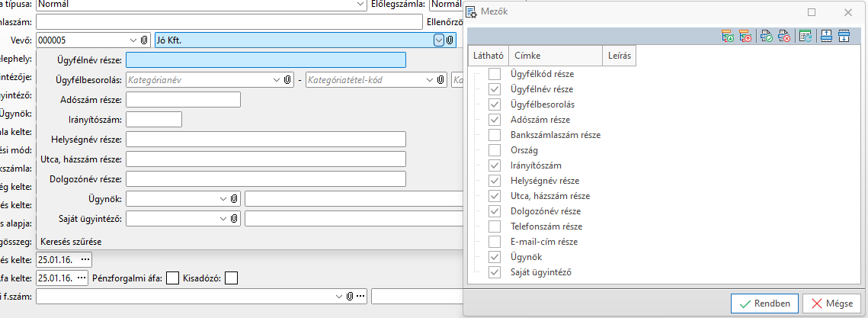Expand all nodes in Mezők toolbar
The height and width of the screenshot is (318, 868).
click(728, 37)
